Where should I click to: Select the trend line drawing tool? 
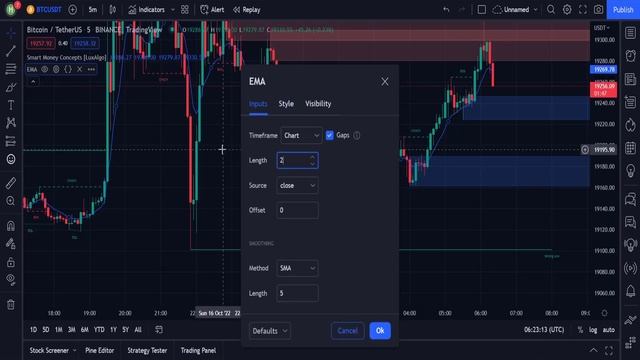click(11, 51)
